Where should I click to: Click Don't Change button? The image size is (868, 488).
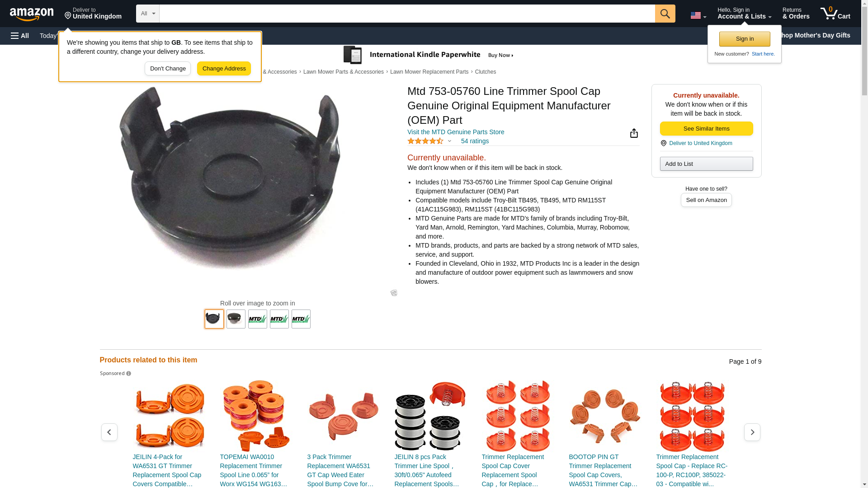(168, 69)
